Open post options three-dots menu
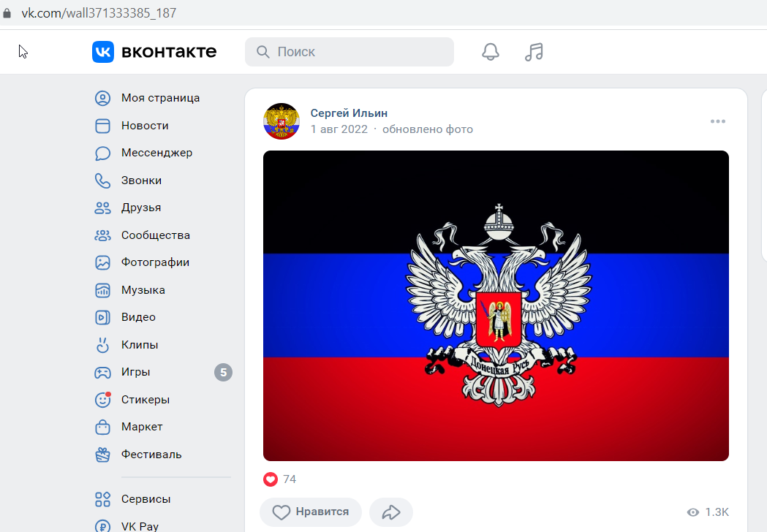 coord(717,121)
